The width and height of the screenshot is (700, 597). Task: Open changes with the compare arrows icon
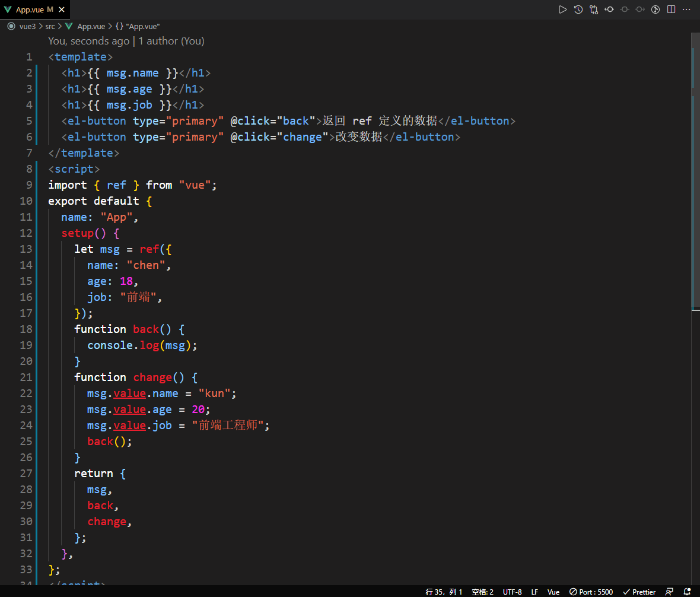click(x=594, y=9)
